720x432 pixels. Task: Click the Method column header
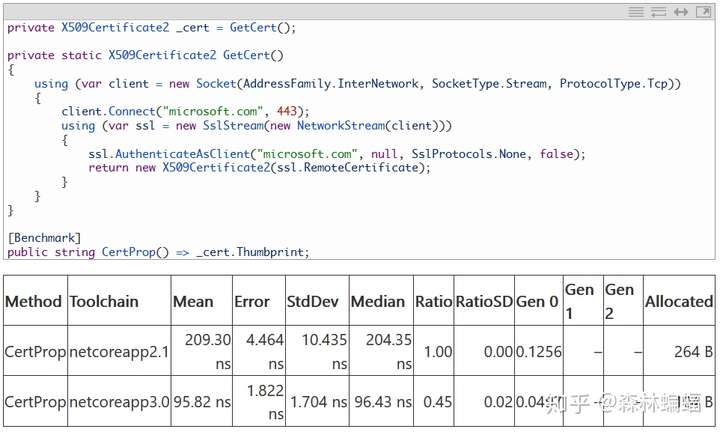pos(34,301)
